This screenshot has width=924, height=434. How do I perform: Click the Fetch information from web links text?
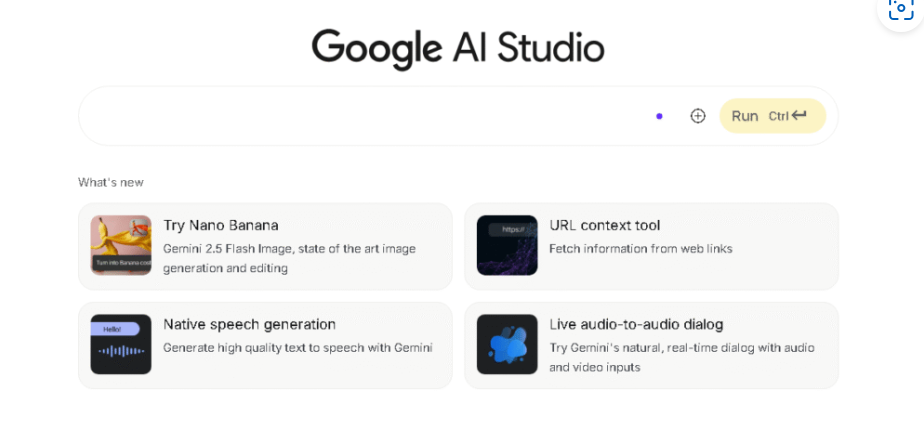click(x=640, y=248)
